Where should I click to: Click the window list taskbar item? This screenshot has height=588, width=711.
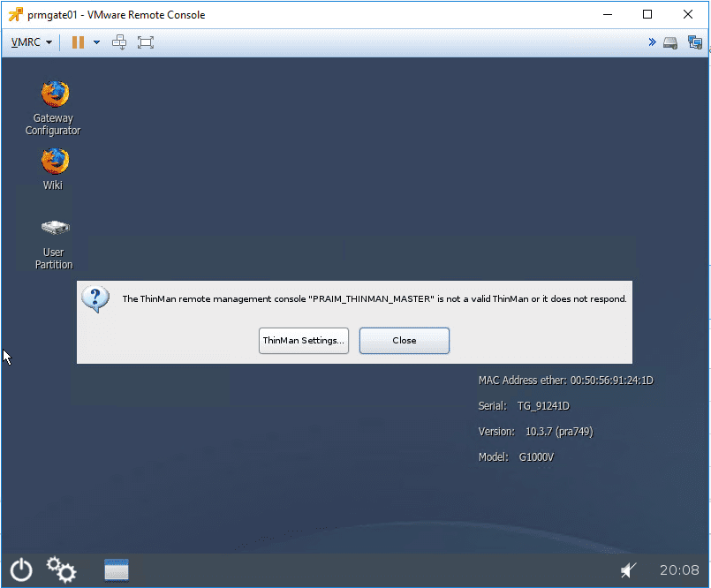pos(116,569)
